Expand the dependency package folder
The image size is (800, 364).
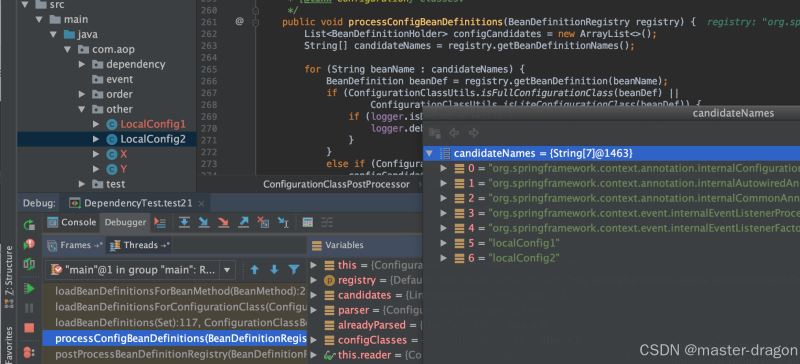coord(82,64)
